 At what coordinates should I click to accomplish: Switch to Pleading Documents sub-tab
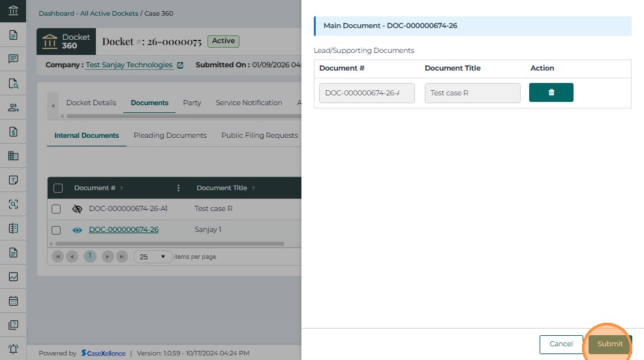click(x=170, y=135)
